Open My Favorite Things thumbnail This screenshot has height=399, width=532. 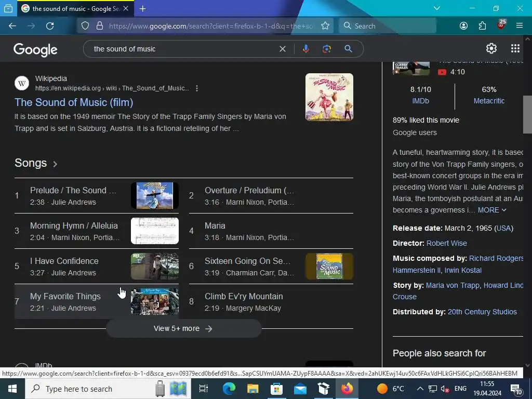[155, 301]
